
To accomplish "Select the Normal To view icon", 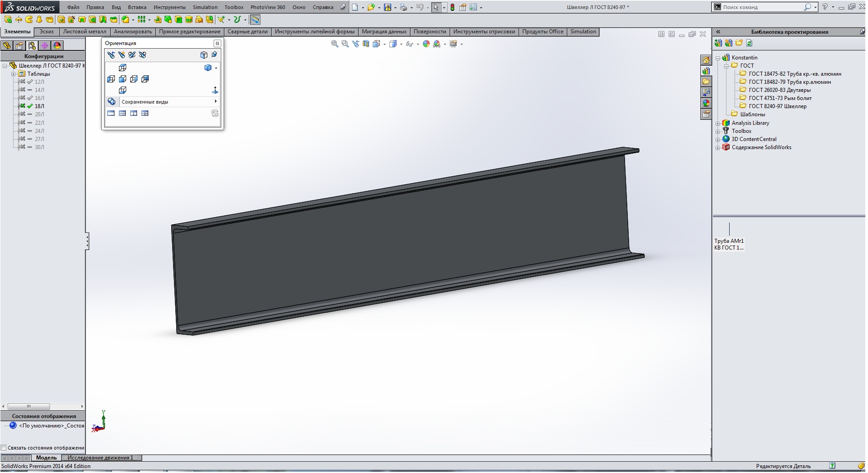I will pyautogui.click(x=215, y=90).
